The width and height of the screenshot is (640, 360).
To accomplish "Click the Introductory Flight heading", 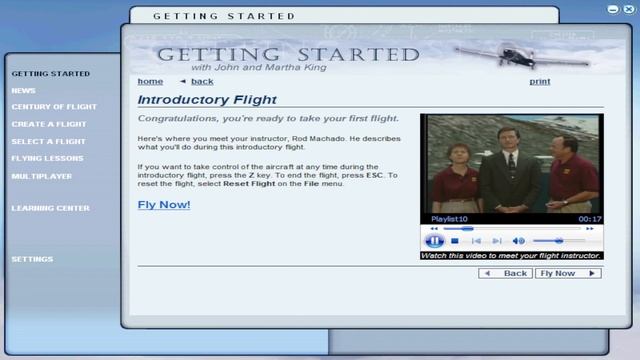I will pyautogui.click(x=207, y=100).
